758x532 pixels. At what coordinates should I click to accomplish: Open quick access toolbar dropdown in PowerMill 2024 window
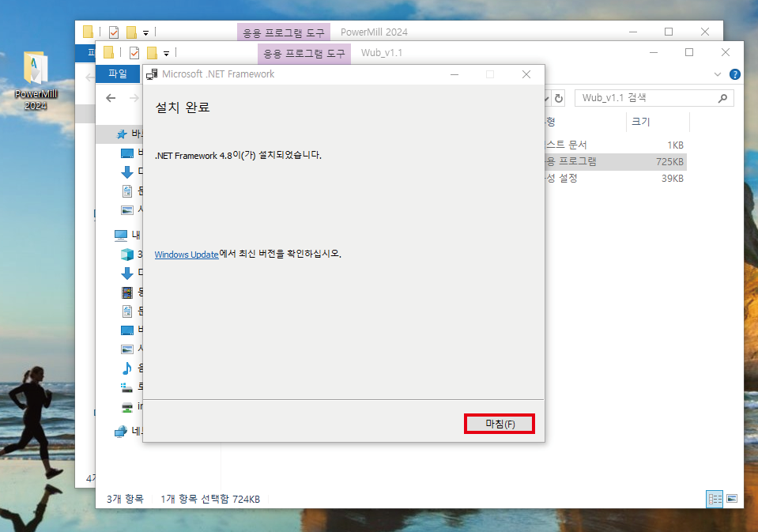(x=145, y=33)
